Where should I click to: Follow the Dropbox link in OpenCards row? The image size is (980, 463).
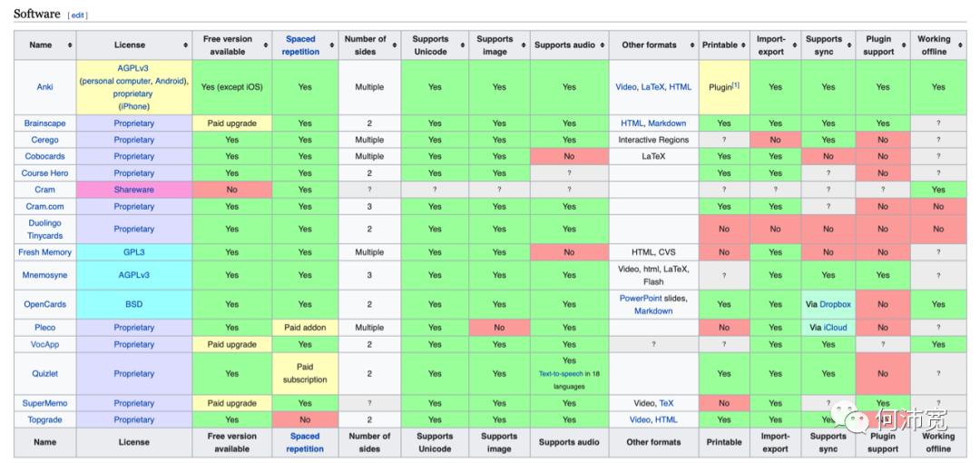pyautogui.click(x=835, y=305)
